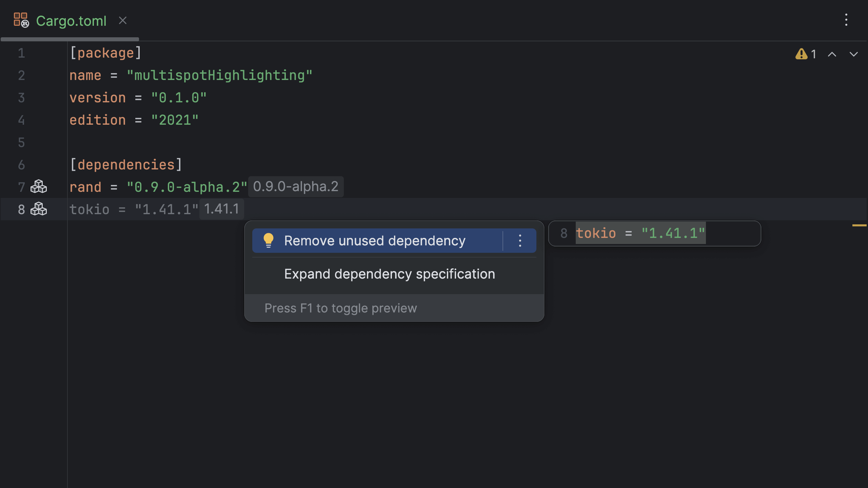The image size is (868, 488).
Task: Click line number 5 in the gutter
Action: tap(21, 142)
